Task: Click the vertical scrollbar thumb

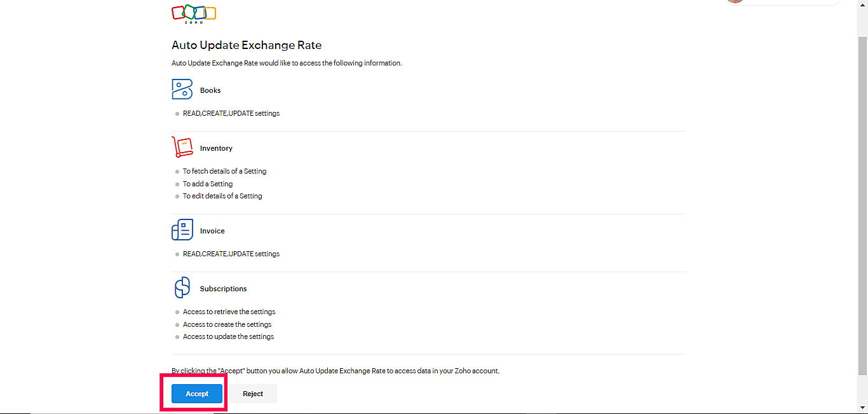Action: point(863,205)
